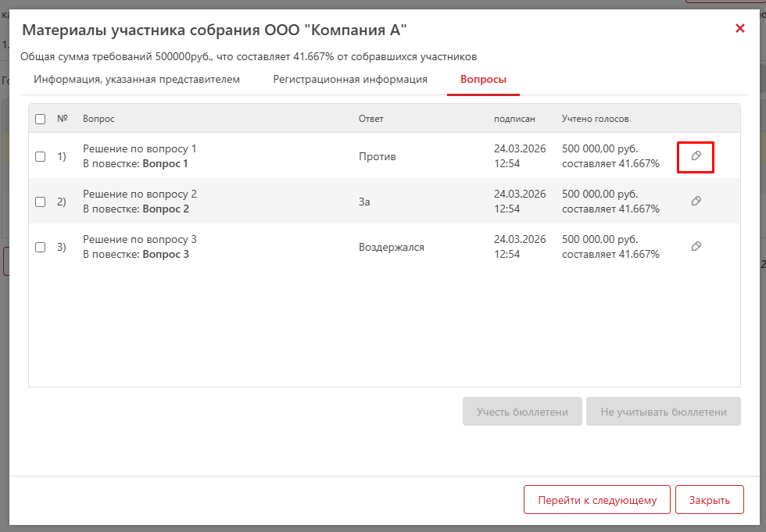The width and height of the screenshot is (766, 532).
Task: Check the box for question 2
Action: [x=41, y=202]
